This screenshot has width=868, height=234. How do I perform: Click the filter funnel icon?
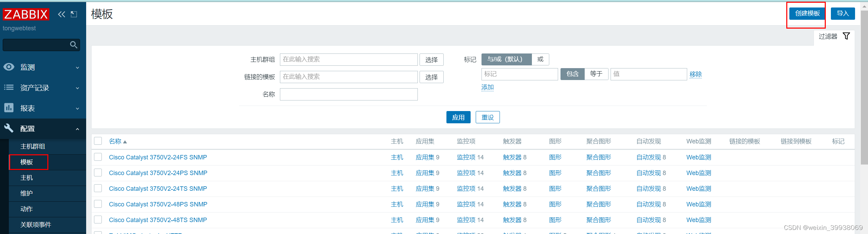click(x=846, y=36)
